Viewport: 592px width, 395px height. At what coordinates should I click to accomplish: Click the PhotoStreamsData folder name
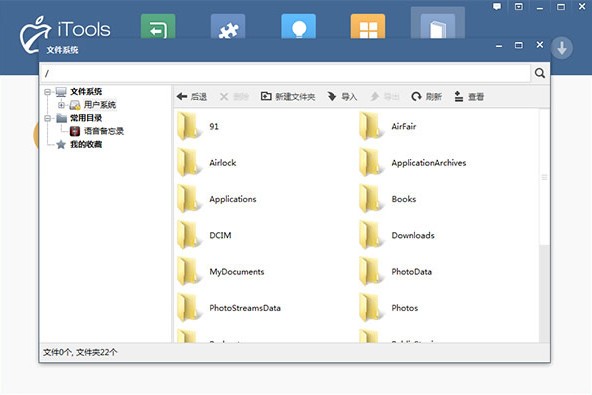point(245,308)
